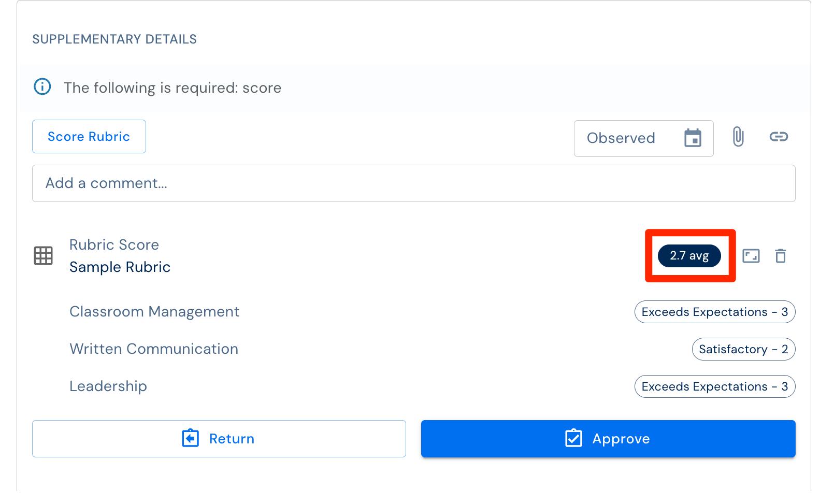Open the Observed date calendar icon

[693, 138]
